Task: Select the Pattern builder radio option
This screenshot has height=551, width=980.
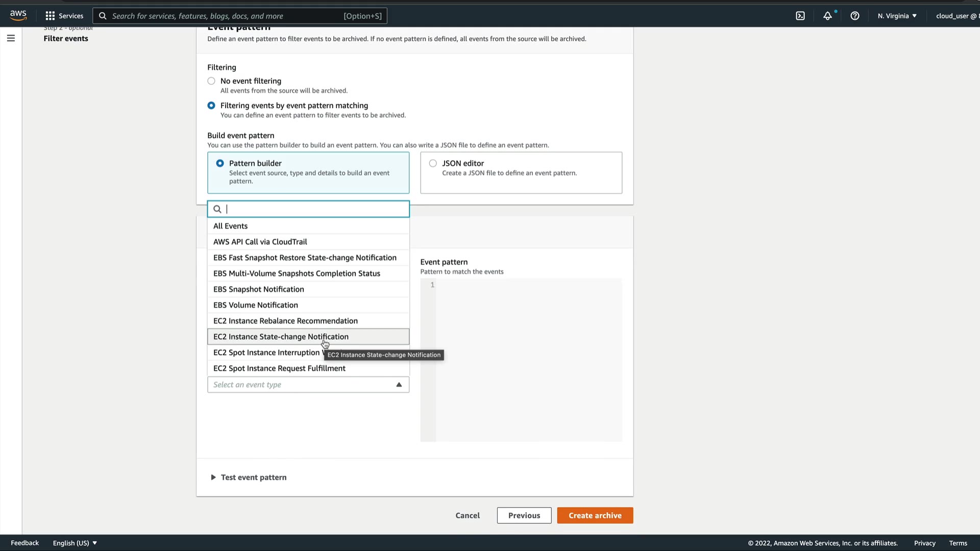Action: tap(220, 163)
